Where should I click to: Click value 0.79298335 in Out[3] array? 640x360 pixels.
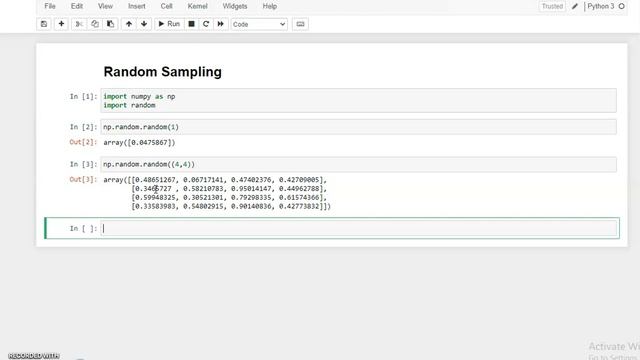point(251,197)
